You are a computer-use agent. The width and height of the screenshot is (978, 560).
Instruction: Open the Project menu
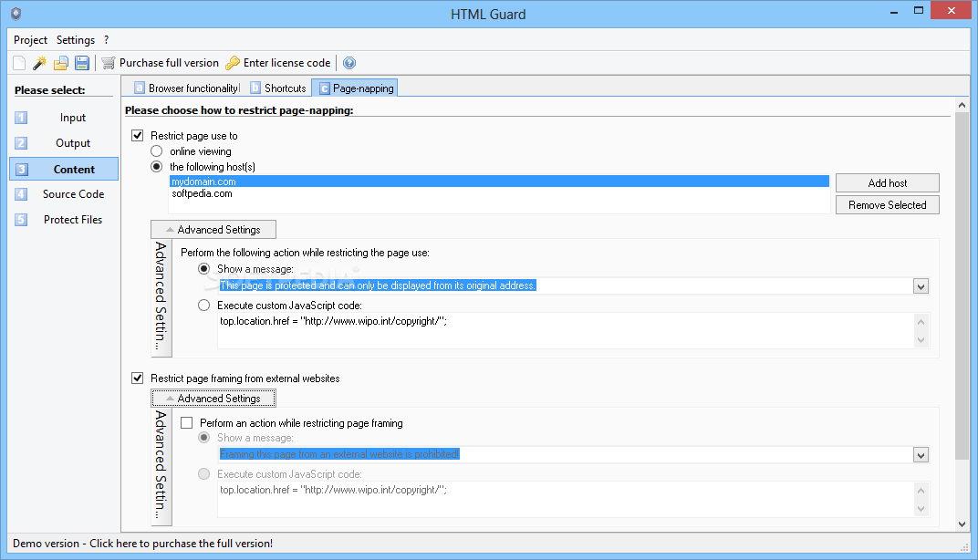pyautogui.click(x=30, y=40)
